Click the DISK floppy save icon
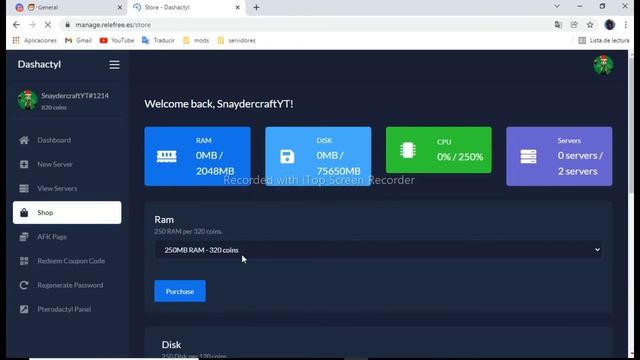This screenshot has height=360, width=640. click(287, 156)
